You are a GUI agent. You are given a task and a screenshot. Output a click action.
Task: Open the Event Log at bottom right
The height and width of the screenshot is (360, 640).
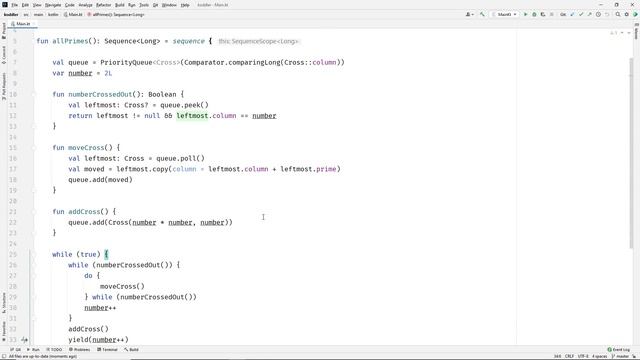pos(619,350)
